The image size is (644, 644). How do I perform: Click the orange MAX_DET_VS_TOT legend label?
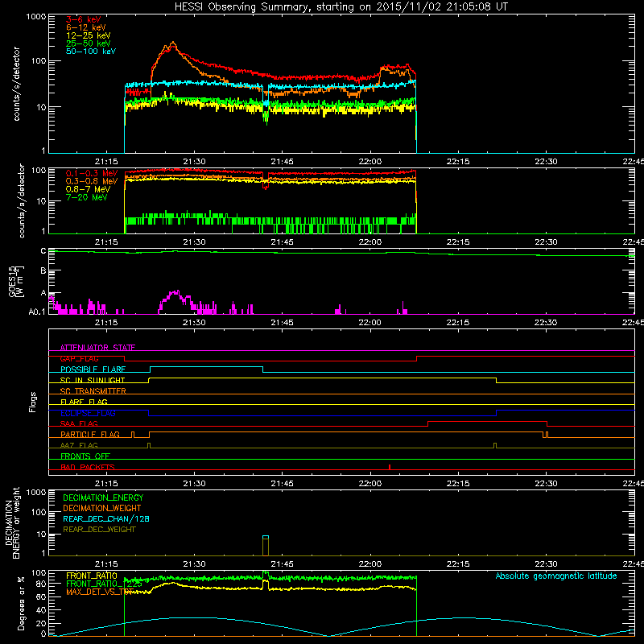coord(100,592)
